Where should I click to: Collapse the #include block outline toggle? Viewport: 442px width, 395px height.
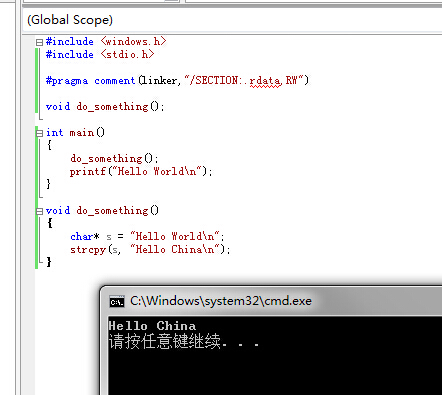click(x=39, y=42)
